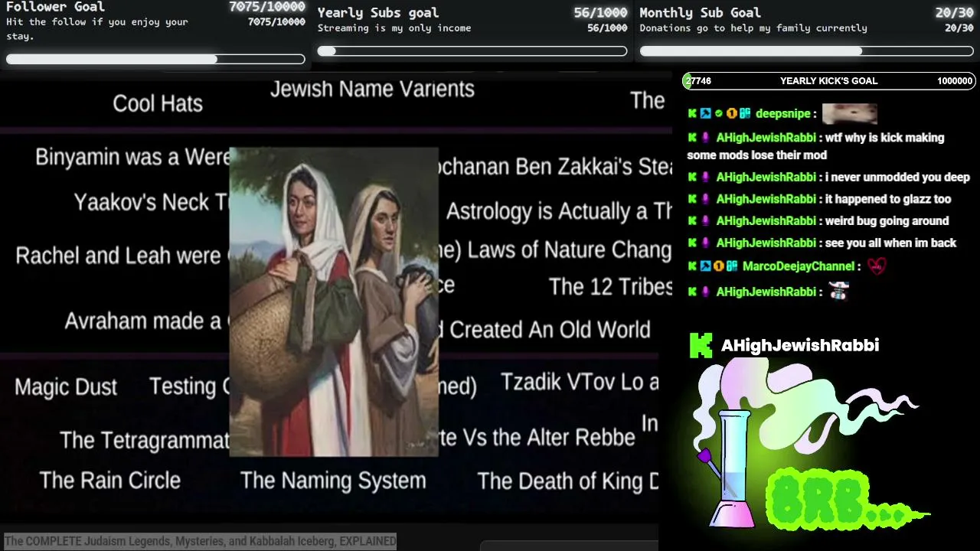Click the verified checkmark badge beside deepsnipe

click(719, 113)
